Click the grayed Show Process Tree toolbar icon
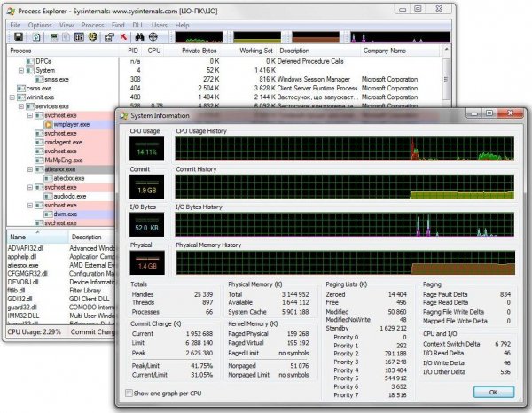This screenshot has height=413, width=532. click(x=66, y=36)
